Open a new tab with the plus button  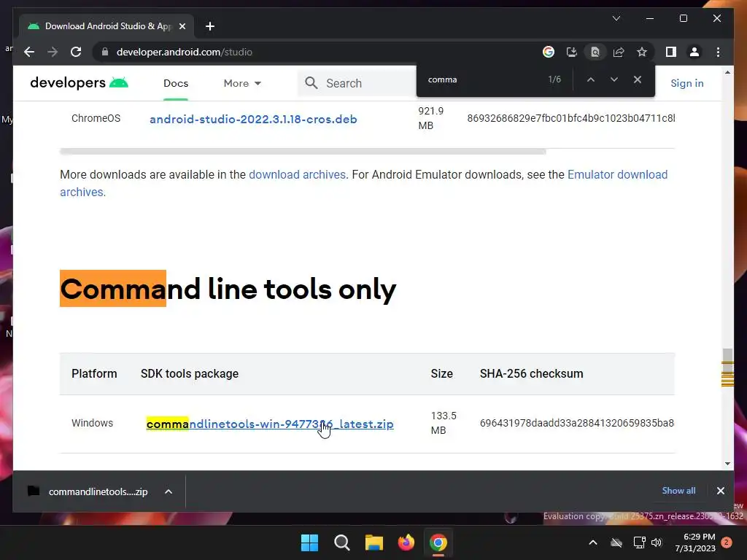pyautogui.click(x=209, y=26)
